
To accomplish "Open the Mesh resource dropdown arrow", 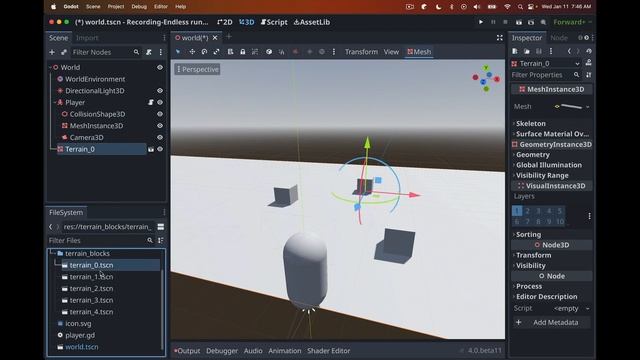I will [x=588, y=107].
